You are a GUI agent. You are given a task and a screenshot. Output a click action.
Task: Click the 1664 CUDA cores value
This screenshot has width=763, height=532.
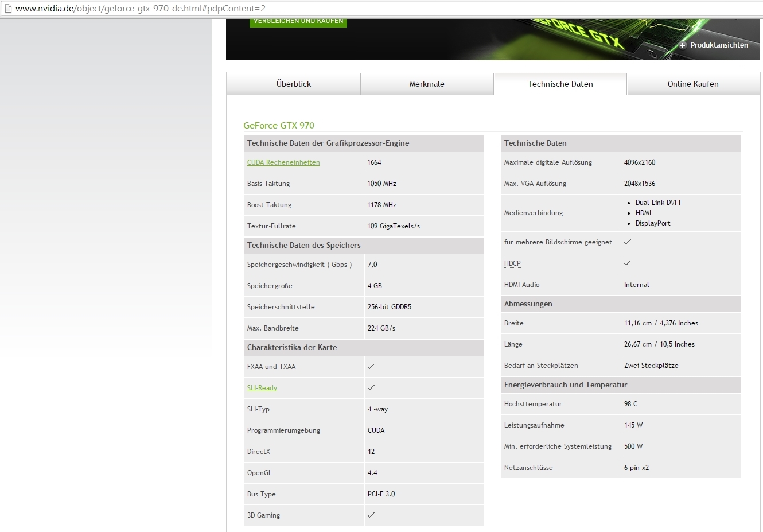pyautogui.click(x=375, y=162)
